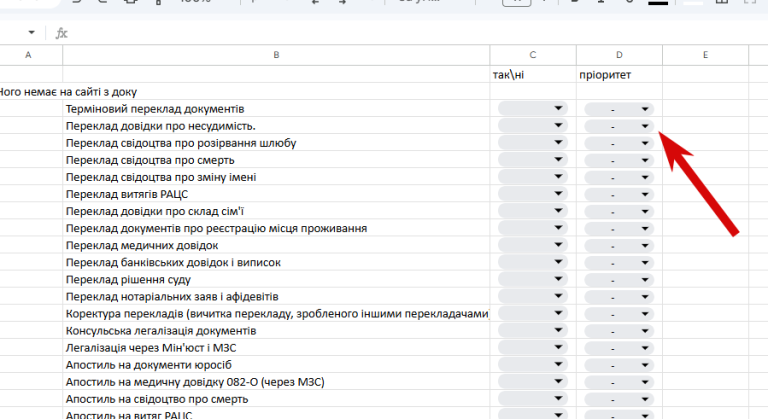The width and height of the screenshot is (768, 419).
Task: Select the 'пріоритет' header cell
Action: point(619,74)
